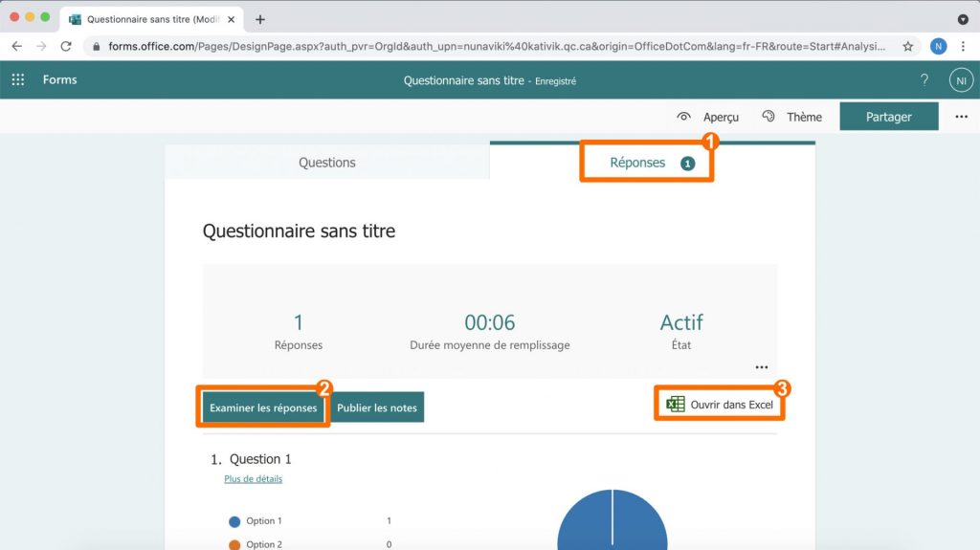Click the blue Option 1 legend dot
The height and width of the screenshot is (550, 980).
coord(234,521)
